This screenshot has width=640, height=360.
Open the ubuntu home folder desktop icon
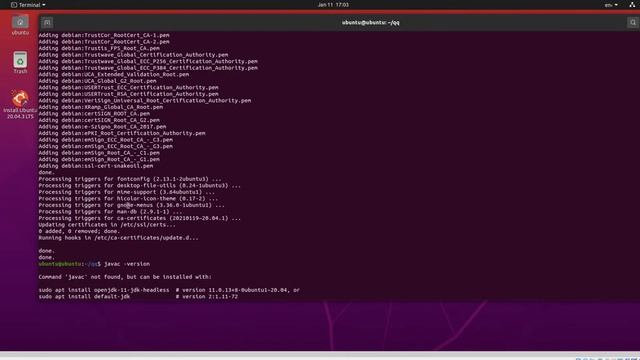coord(20,25)
